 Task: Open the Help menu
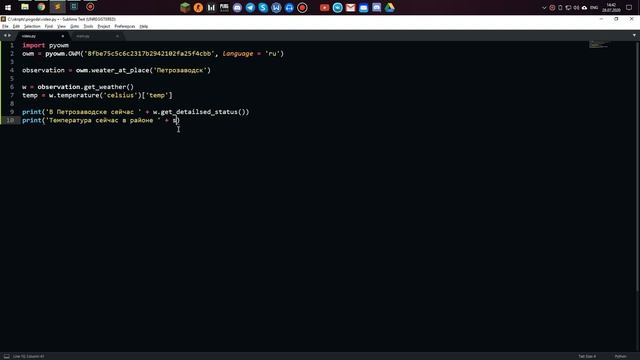[x=144, y=26]
